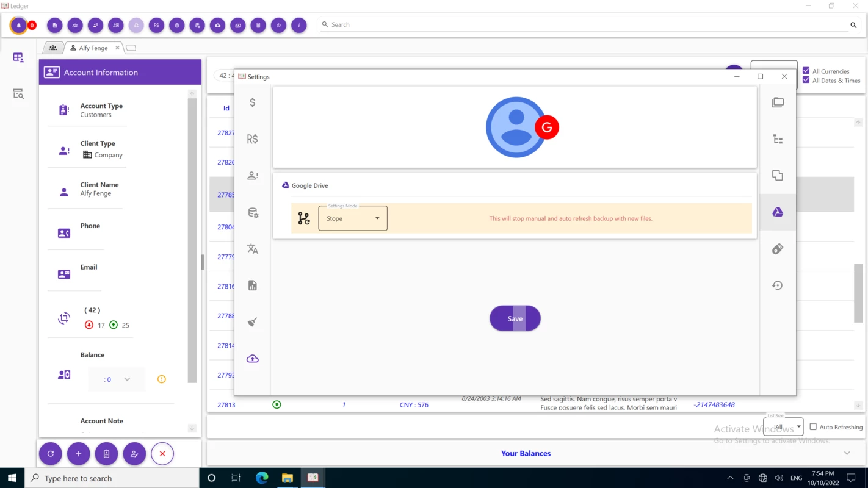Click the cloud upload settings icon
The height and width of the screenshot is (488, 868).
(253, 359)
